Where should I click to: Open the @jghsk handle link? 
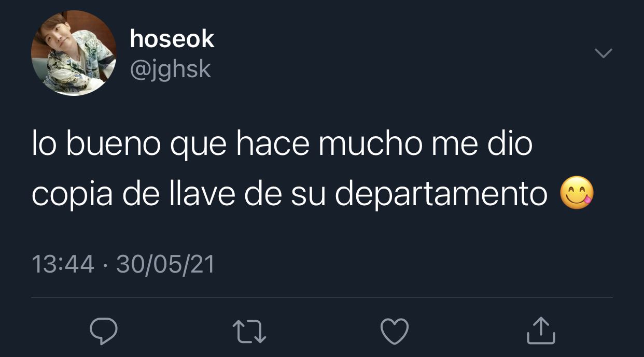click(x=171, y=69)
